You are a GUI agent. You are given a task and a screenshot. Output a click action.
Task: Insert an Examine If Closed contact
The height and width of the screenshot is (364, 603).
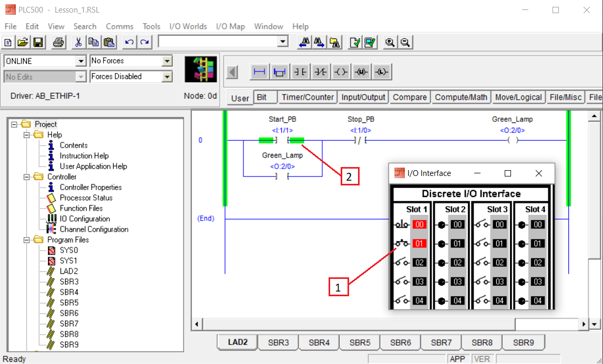300,72
